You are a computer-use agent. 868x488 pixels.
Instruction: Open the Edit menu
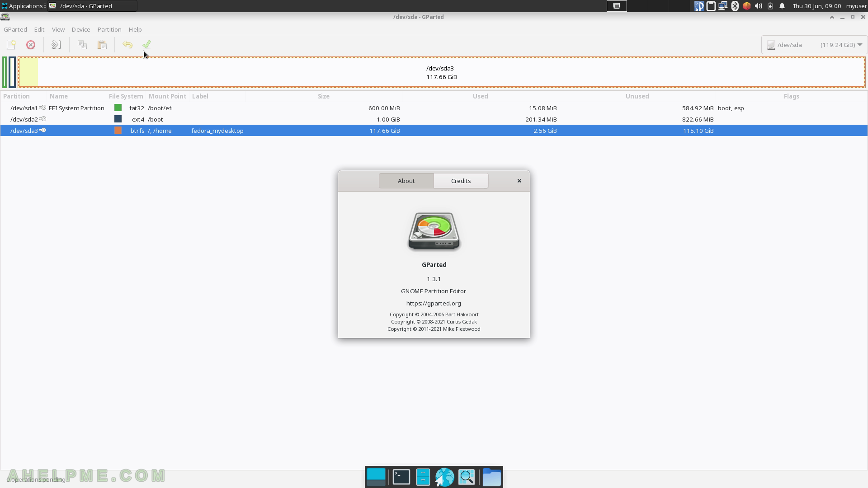pyautogui.click(x=39, y=29)
